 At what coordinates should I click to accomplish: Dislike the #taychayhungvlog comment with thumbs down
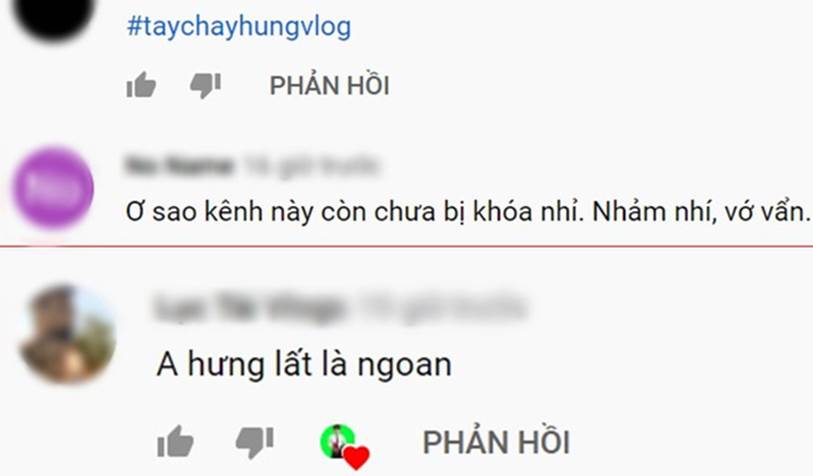pos(205,86)
